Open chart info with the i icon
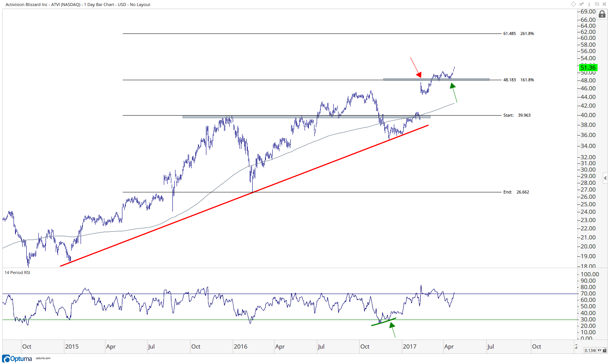This screenshot has width=610, height=364. (x=589, y=4)
